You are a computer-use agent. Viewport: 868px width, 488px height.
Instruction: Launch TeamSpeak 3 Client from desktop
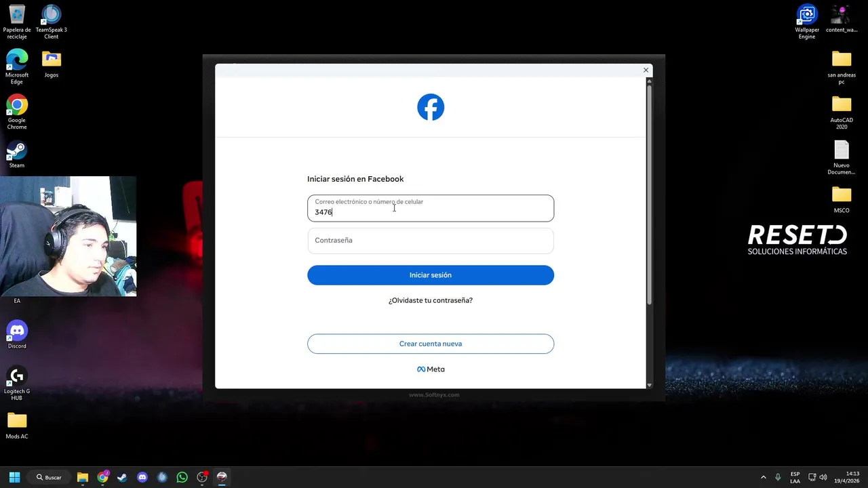click(52, 22)
